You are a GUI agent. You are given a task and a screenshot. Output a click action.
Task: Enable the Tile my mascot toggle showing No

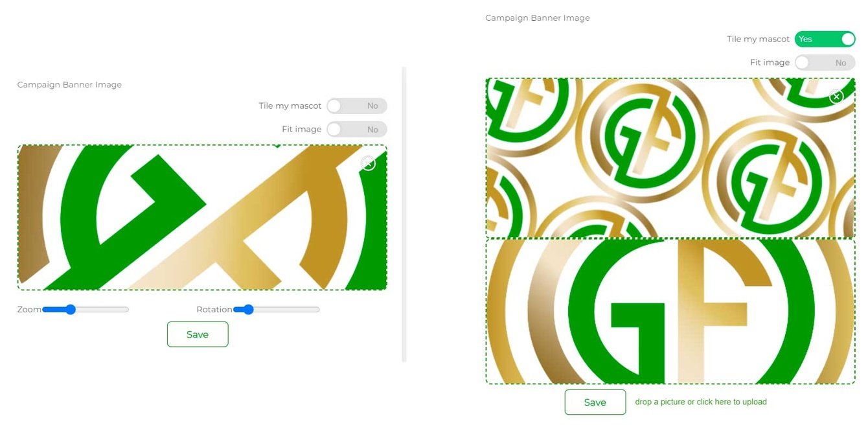pyautogui.click(x=356, y=106)
